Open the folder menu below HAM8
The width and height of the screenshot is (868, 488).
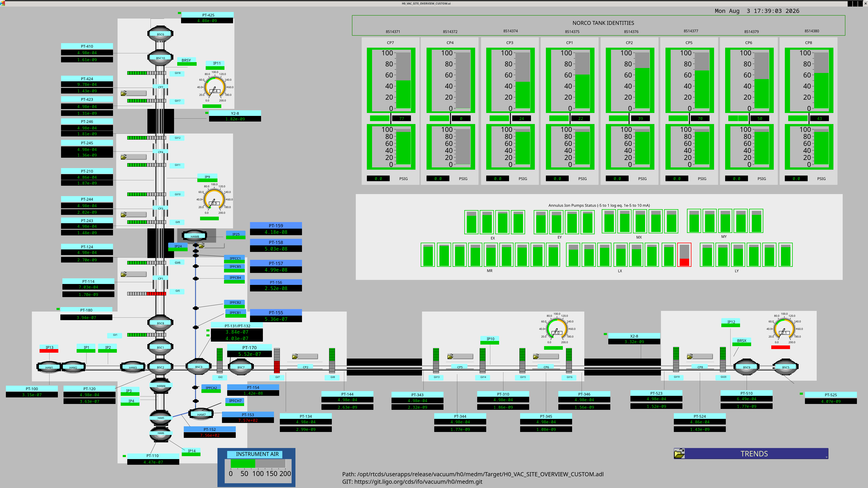click(212, 246)
